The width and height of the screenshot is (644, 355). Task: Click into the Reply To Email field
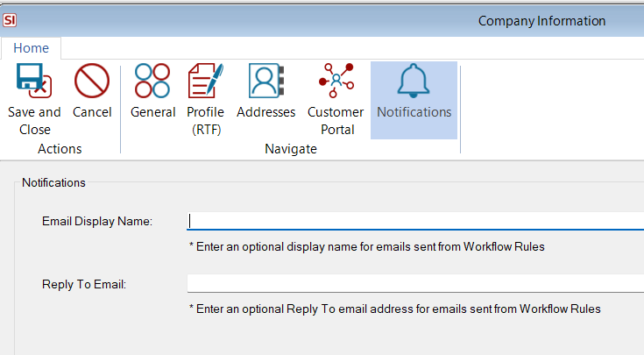415,283
